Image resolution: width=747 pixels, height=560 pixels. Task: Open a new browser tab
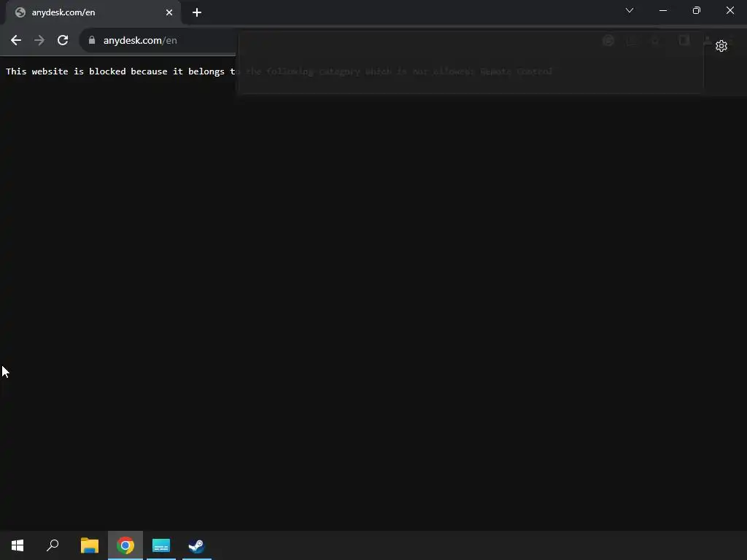pos(197,12)
